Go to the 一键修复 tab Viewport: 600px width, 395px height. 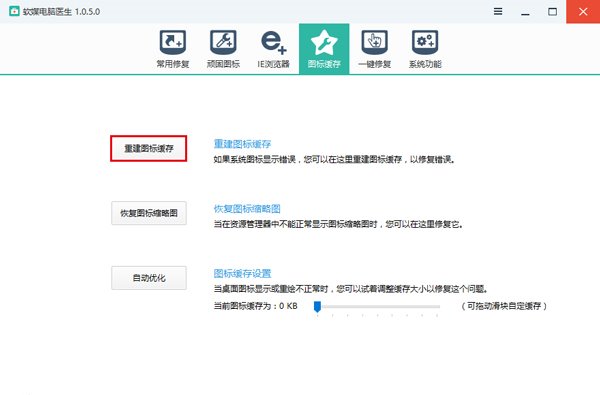(x=375, y=49)
